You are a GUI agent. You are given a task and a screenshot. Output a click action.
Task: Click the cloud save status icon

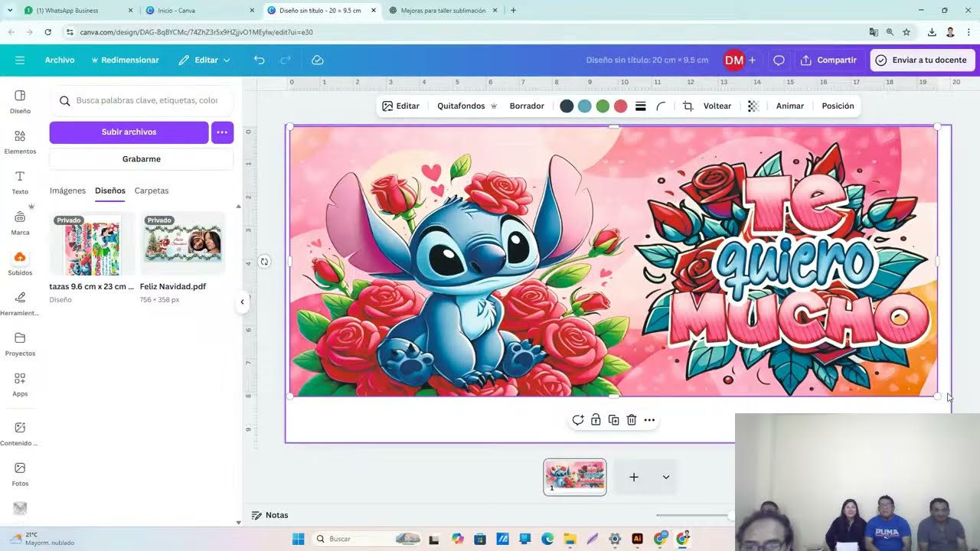[318, 60]
